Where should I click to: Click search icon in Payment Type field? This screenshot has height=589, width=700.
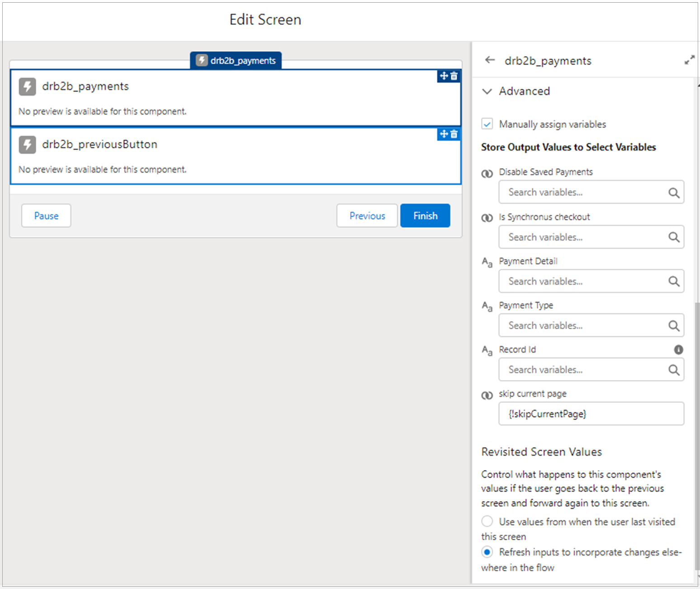pyautogui.click(x=674, y=326)
